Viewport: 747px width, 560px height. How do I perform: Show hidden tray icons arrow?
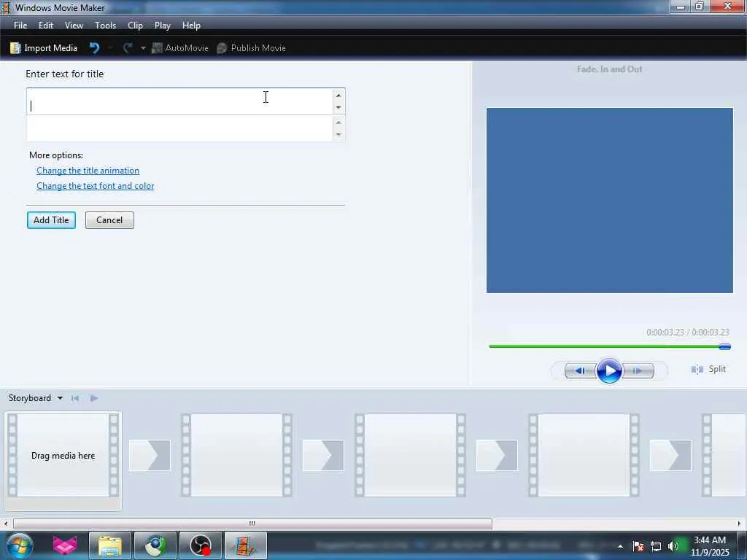point(620,547)
